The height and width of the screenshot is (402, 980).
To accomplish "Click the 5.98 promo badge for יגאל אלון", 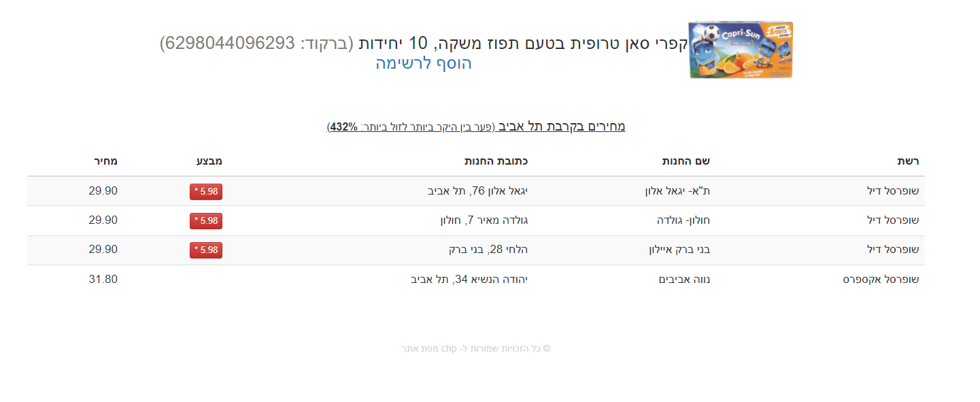I will [206, 192].
